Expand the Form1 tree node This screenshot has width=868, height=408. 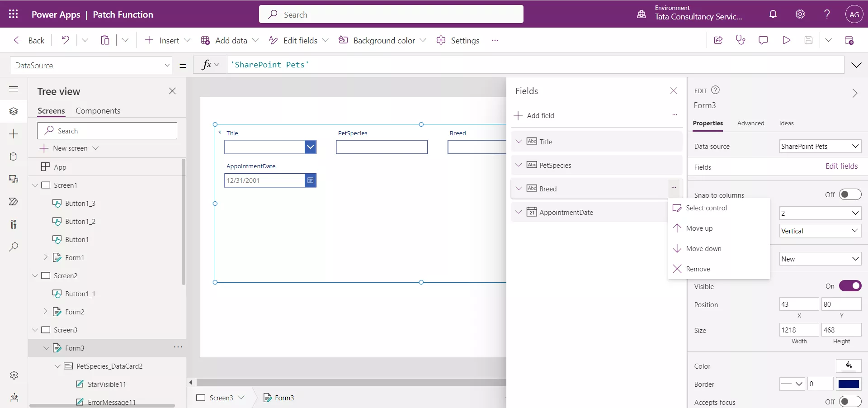coord(46,257)
